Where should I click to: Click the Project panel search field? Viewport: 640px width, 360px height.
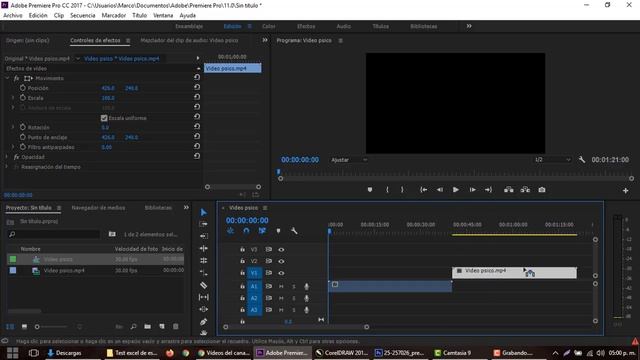[53, 234]
